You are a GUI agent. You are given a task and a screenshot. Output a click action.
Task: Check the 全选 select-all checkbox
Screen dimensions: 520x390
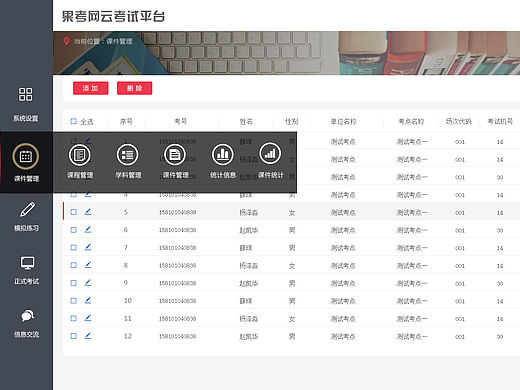coord(73,121)
